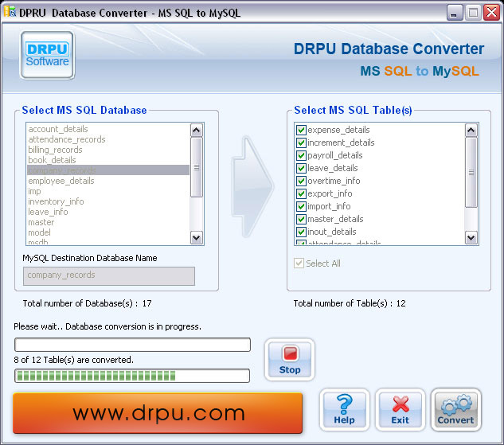Screen dimensions: 504x445
Task: Click the title bar application icon
Action: [x=10, y=12]
